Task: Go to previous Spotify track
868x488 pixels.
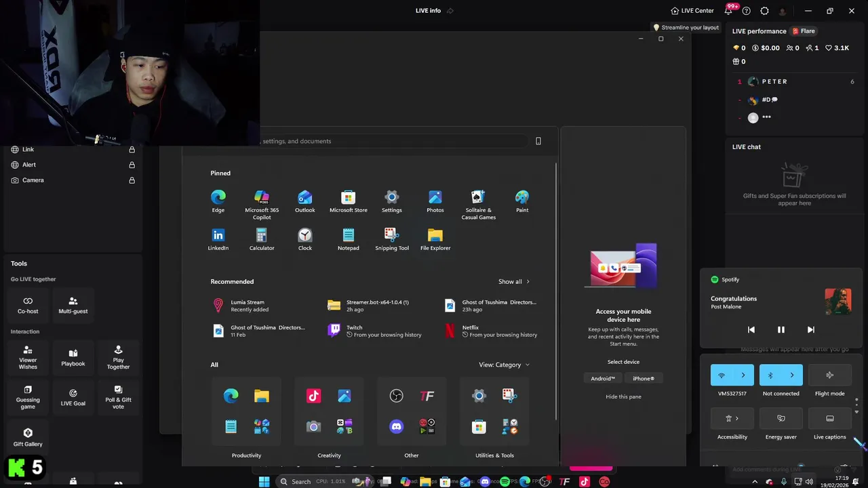Action: [751, 329]
